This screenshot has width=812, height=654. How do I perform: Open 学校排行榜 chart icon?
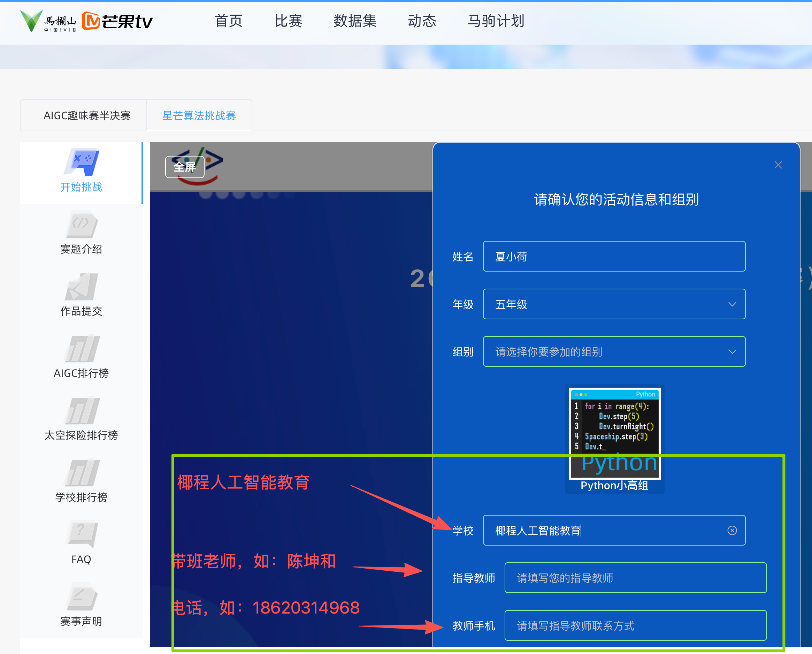81,473
